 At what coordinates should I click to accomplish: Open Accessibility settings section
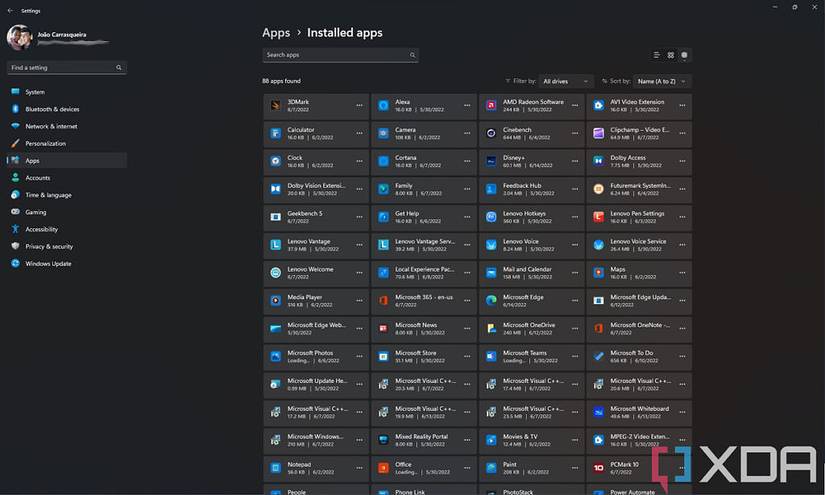[67, 229]
